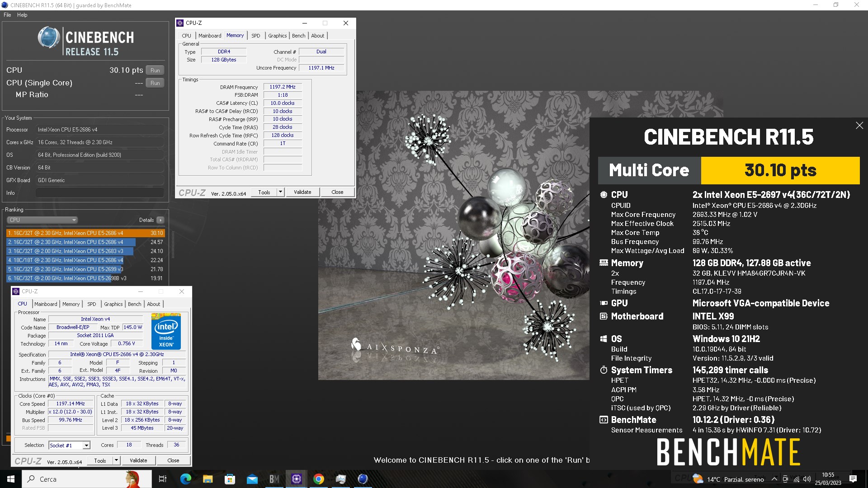This screenshot has height=488, width=868.
Task: Open SPD tab in lower CPU-Z window
Action: point(92,304)
